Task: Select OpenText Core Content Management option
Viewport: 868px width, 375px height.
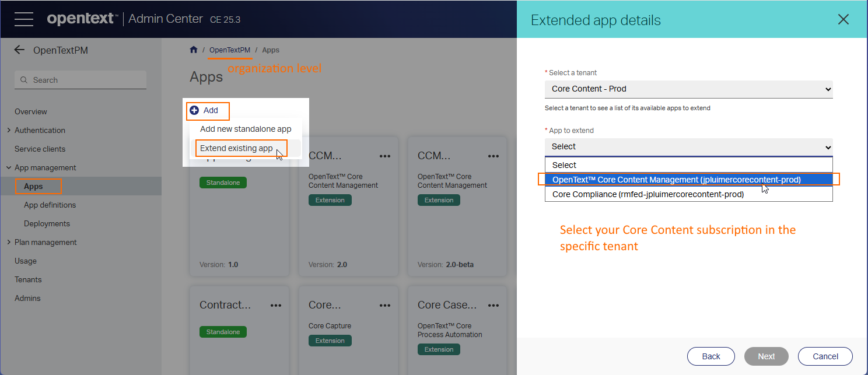Action: (x=688, y=180)
